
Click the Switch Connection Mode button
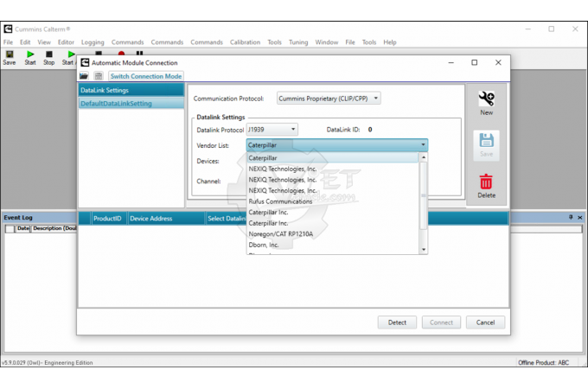tap(146, 76)
